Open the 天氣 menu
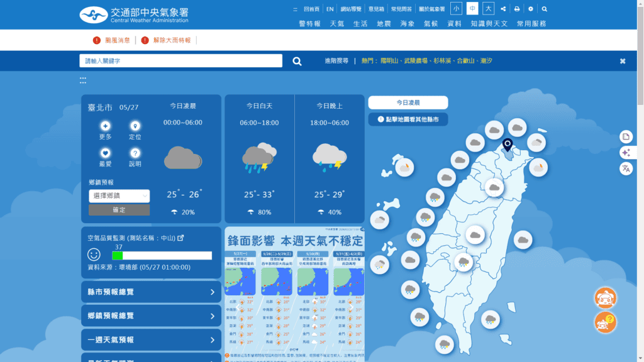Screen dimensions: 644x362 point(337,24)
